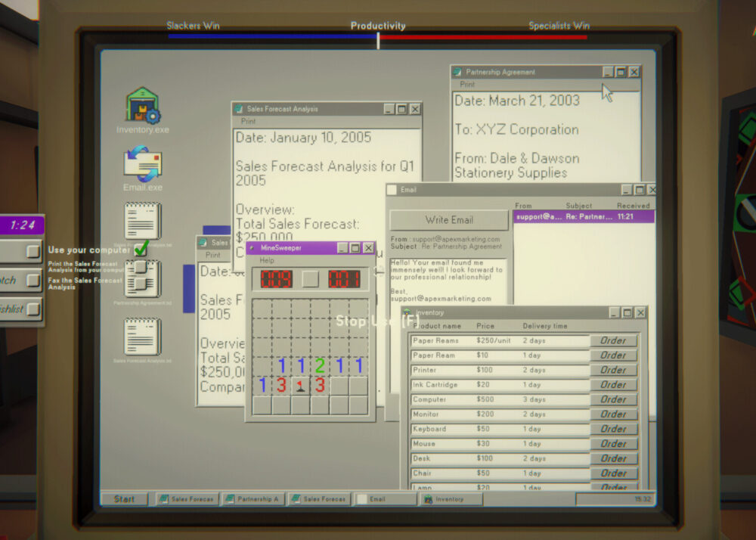Image resolution: width=756 pixels, height=540 pixels.
Task: Click Print in Sales Forecast Analysis window
Action: tap(248, 121)
